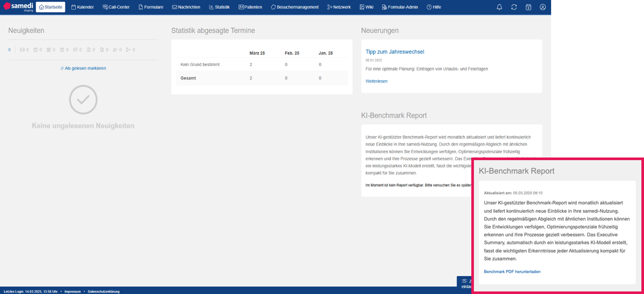Click the Weiterlesen link
Image resolution: width=644 pixels, height=294 pixels.
pyautogui.click(x=376, y=81)
